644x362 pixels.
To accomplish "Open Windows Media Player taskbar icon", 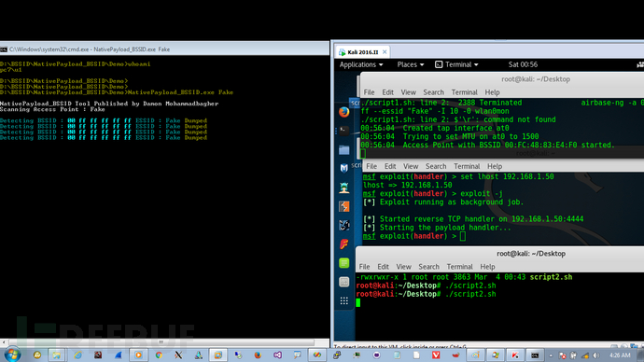I will tap(138, 355).
